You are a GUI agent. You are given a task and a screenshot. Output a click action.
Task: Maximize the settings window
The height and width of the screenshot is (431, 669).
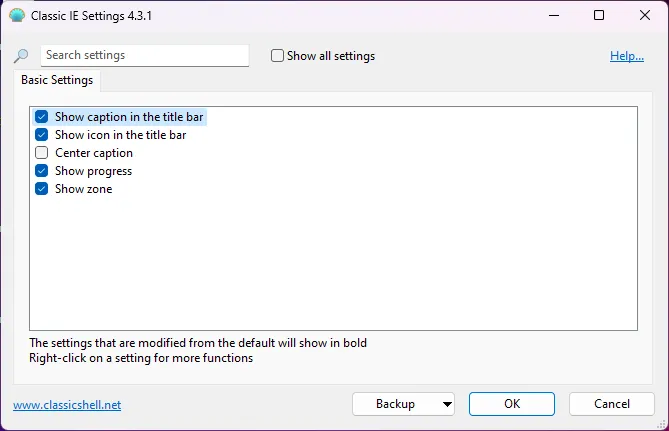pos(599,16)
